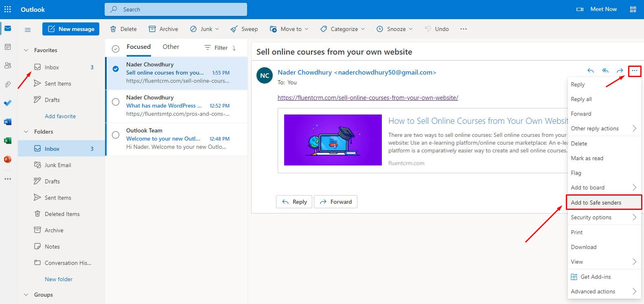Choose Add to Safe senders

coord(604,203)
